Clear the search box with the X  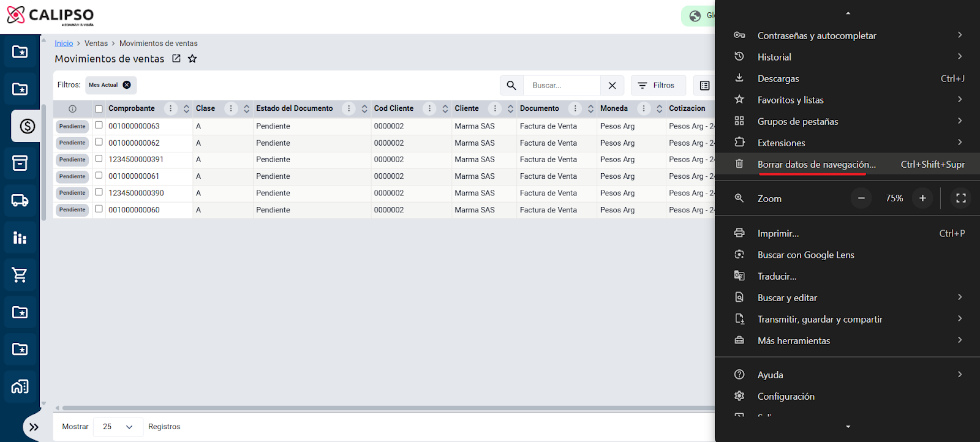612,85
